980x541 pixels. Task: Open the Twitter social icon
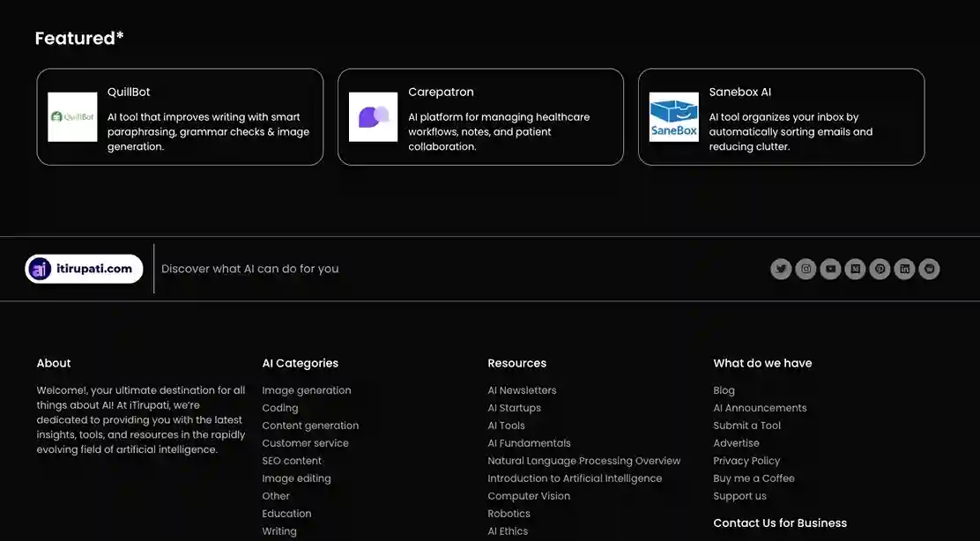coord(781,269)
